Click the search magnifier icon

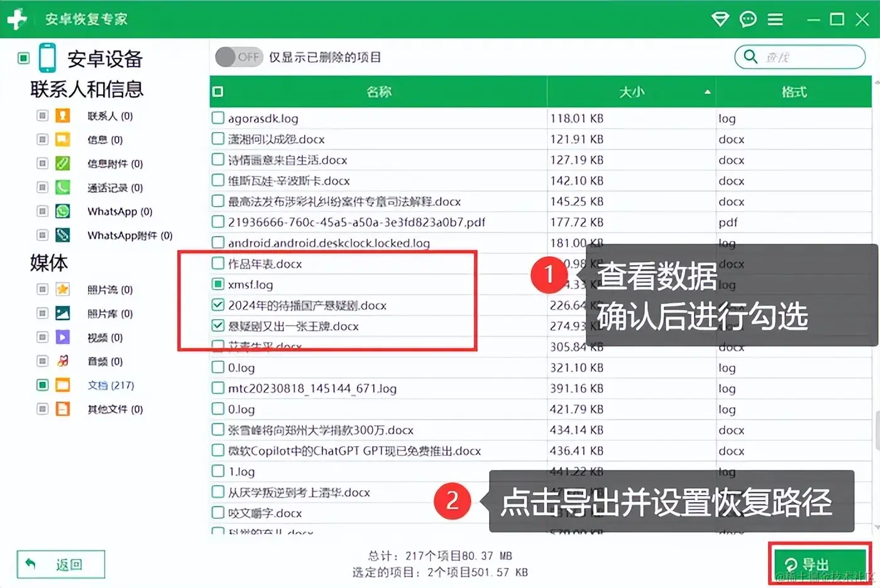[751, 57]
